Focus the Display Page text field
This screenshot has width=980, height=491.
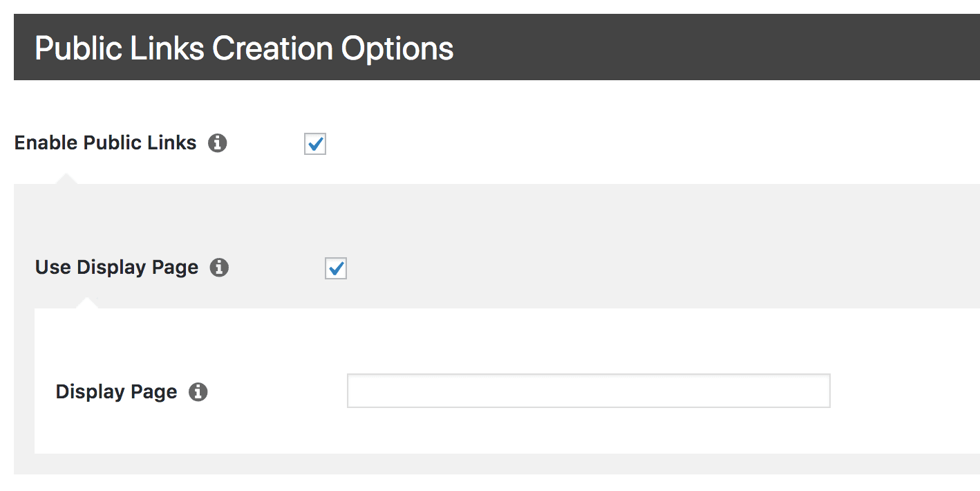587,391
